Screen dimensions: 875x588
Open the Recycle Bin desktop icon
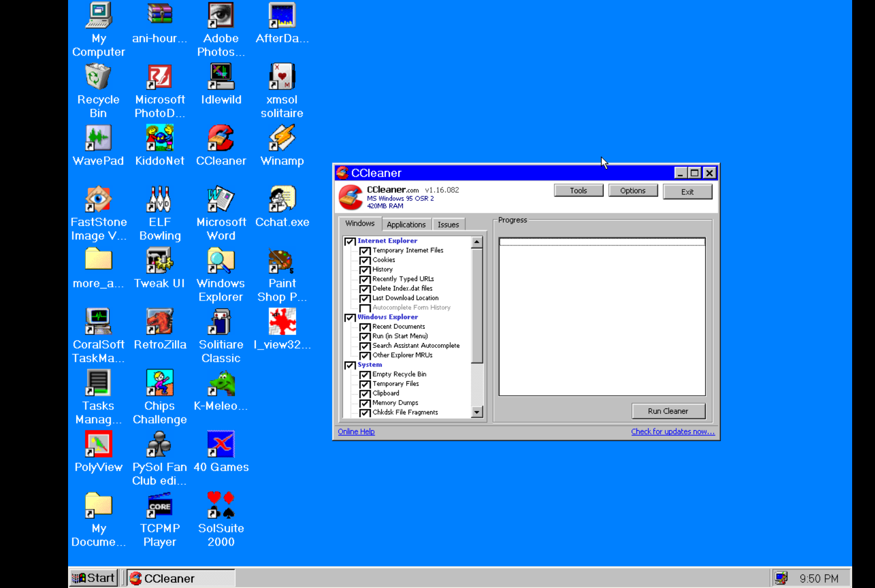tap(98, 76)
